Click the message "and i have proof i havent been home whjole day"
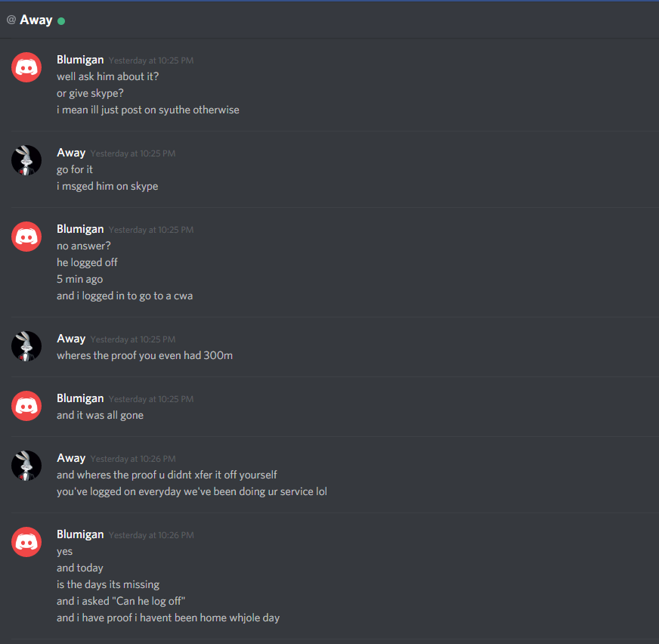 click(x=168, y=618)
